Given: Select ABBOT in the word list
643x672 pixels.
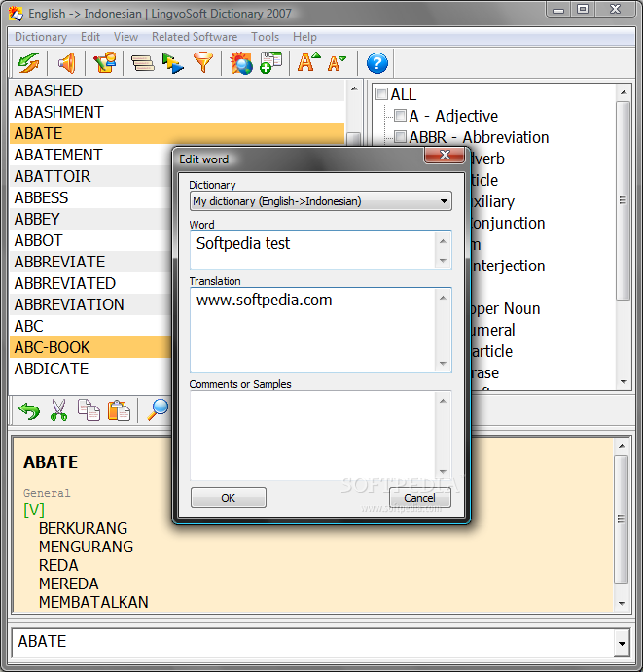Looking at the screenshot, I should (x=90, y=240).
